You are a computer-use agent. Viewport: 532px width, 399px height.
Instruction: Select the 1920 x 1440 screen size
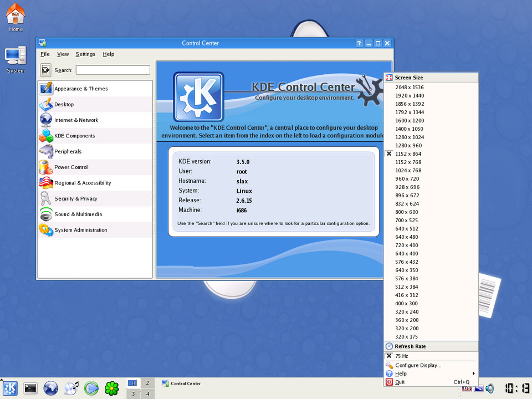[431, 96]
